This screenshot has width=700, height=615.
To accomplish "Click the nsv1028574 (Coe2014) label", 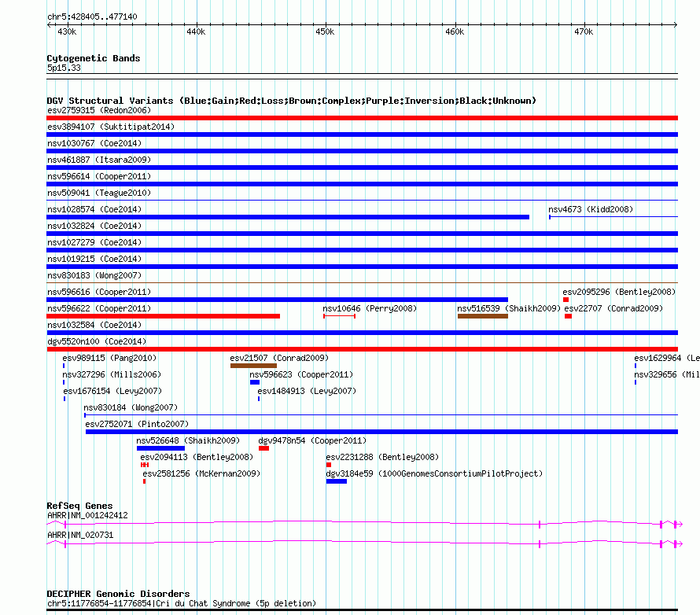I will [94, 209].
